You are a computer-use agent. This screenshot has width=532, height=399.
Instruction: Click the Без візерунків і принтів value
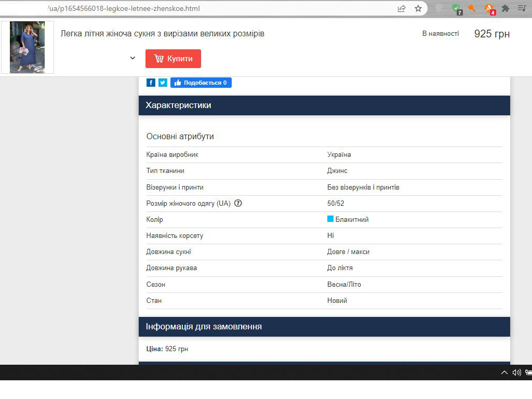coord(363,187)
